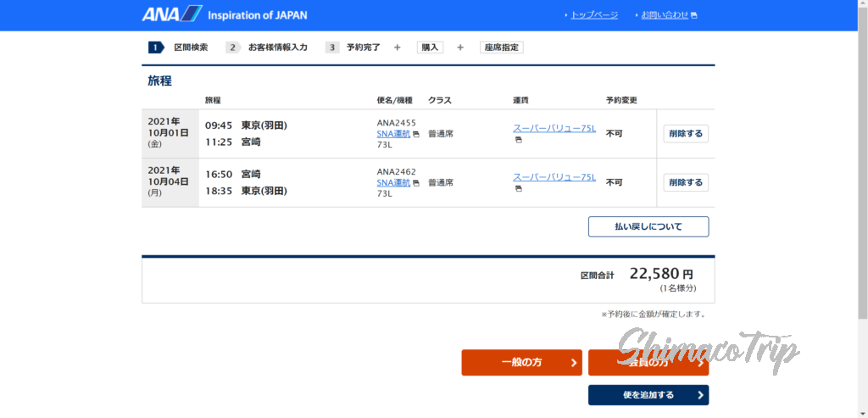868x418 pixels.
Task: Delete the October 4 Miyazaki to Tokyo flight
Action: 686,182
